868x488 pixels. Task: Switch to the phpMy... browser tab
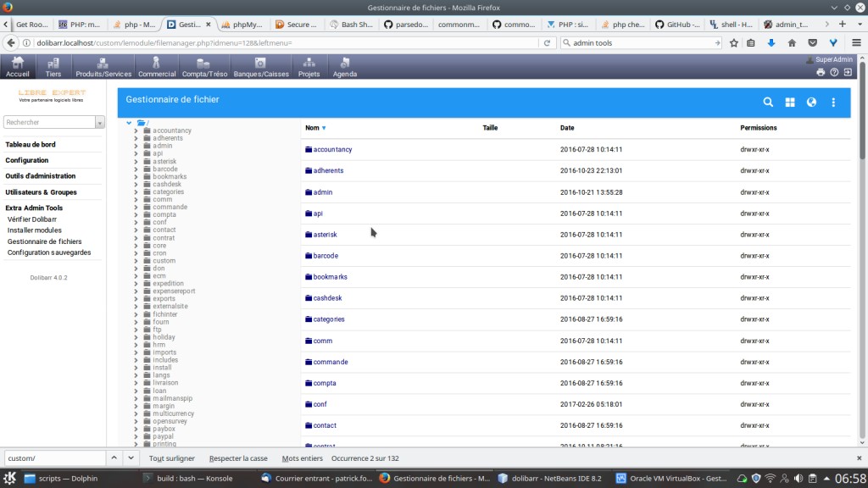pos(242,25)
